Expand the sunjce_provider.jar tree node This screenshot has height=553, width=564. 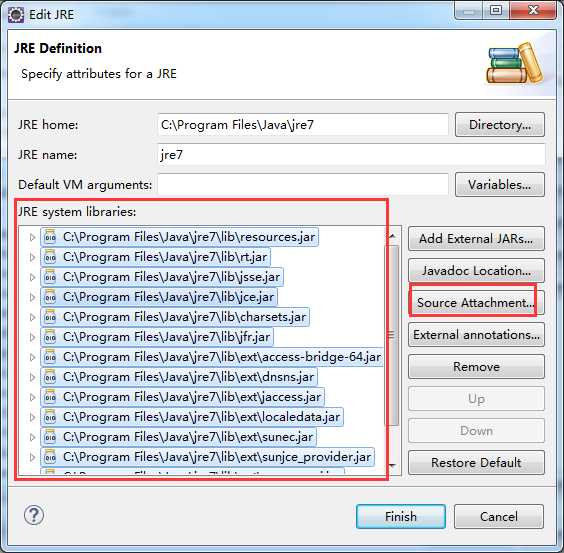pyautogui.click(x=32, y=457)
